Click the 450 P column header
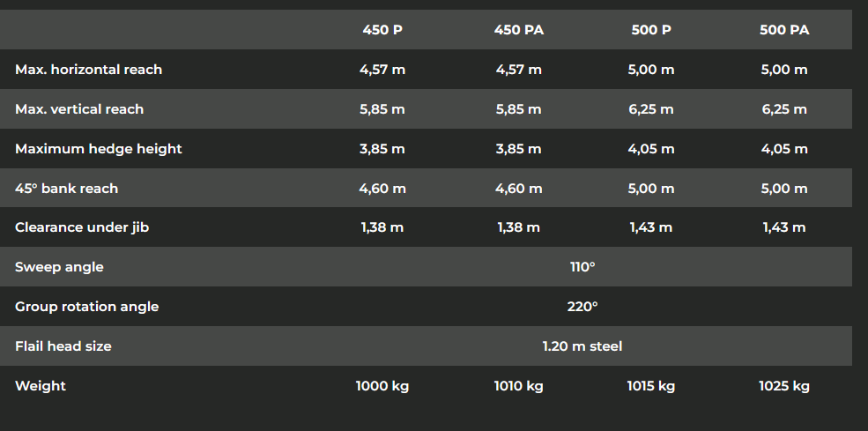 tap(382, 30)
